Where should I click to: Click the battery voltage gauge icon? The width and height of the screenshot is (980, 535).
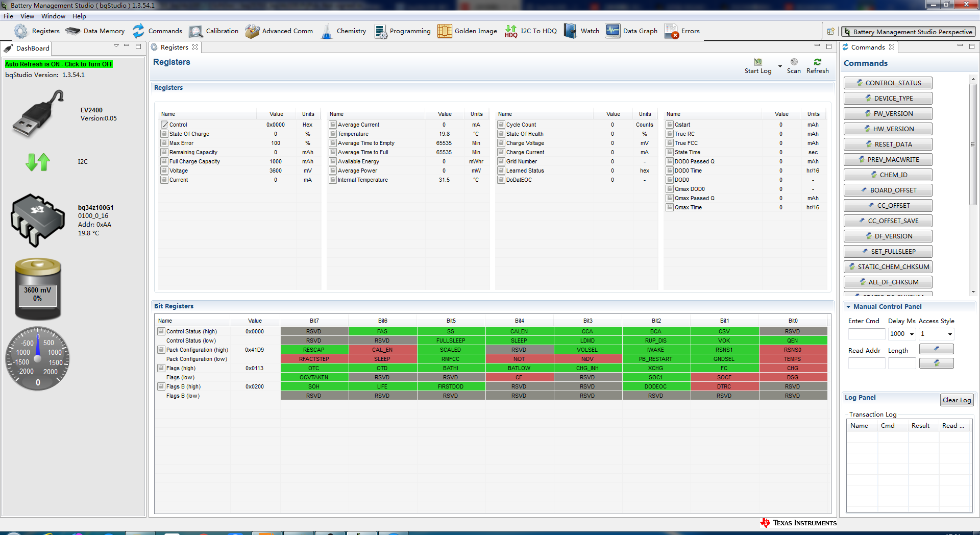pos(38,288)
